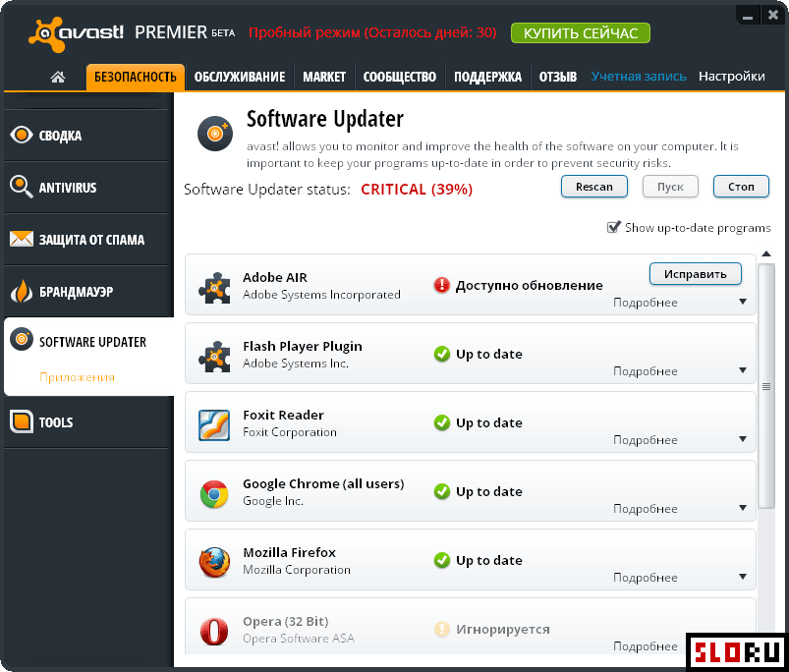Screen dimensions: 789x672
Task: Click the Rescan button
Action: click(594, 187)
